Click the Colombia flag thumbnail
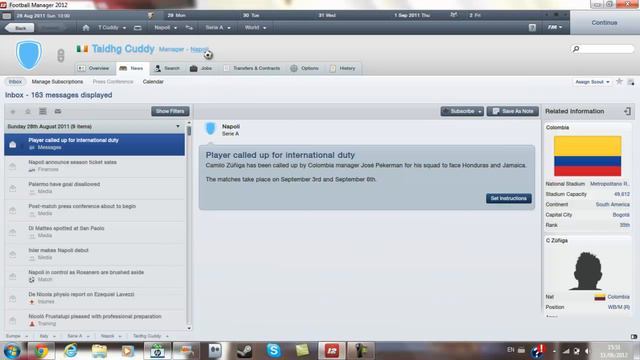640x360 pixels. pos(587,156)
